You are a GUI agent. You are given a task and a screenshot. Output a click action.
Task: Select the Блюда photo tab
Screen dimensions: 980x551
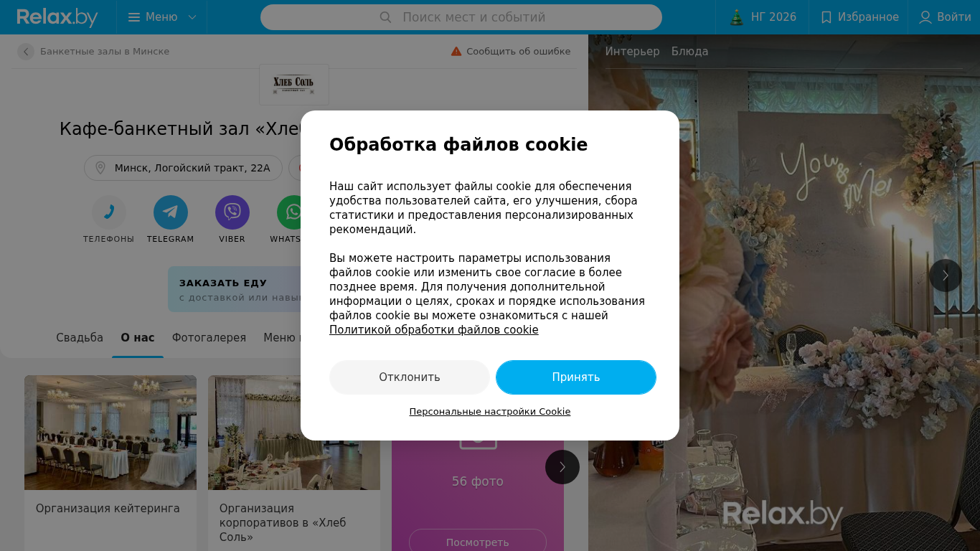pos(689,52)
